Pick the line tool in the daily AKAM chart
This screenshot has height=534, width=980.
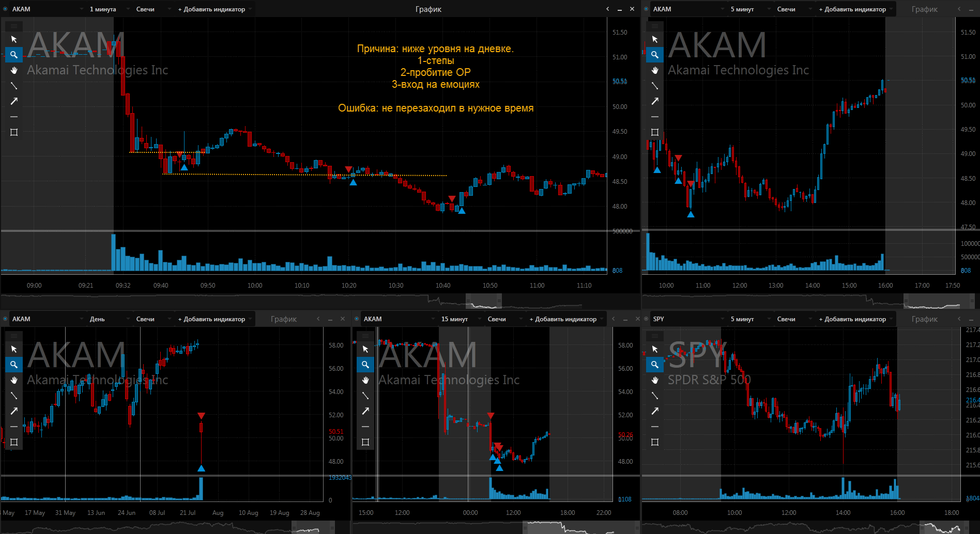click(x=14, y=396)
